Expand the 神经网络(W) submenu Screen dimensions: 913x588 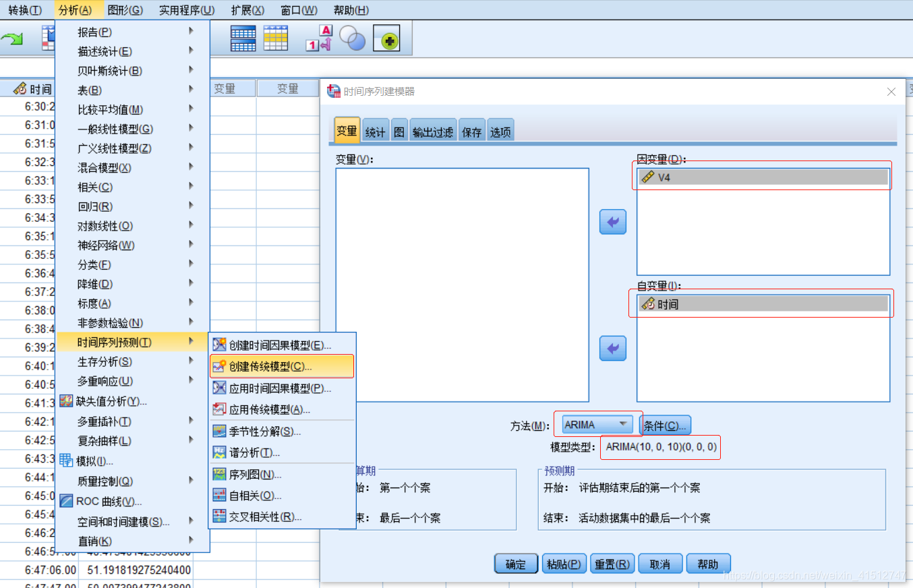[133, 245]
